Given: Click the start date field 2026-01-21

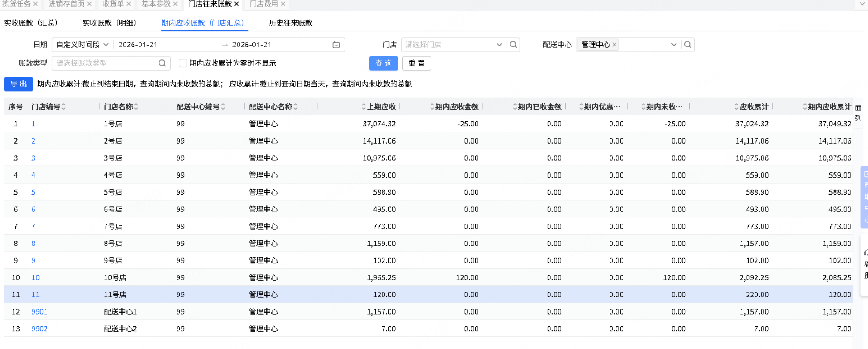Looking at the screenshot, I should [x=138, y=45].
